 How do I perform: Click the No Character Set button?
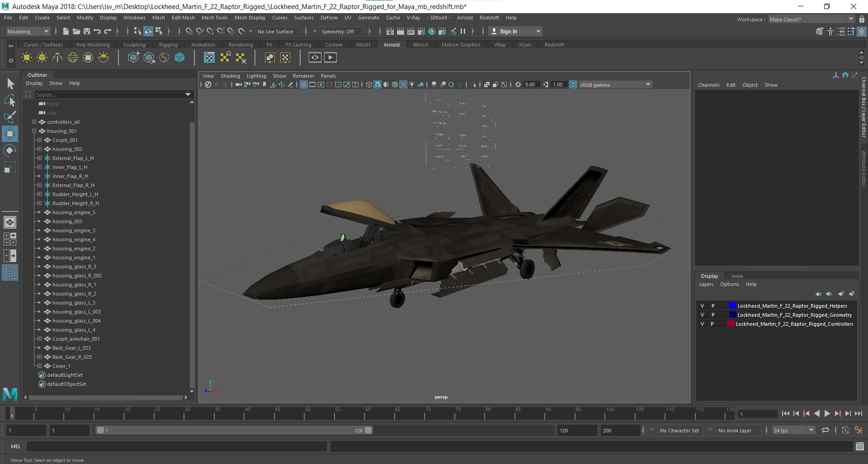[x=679, y=431]
